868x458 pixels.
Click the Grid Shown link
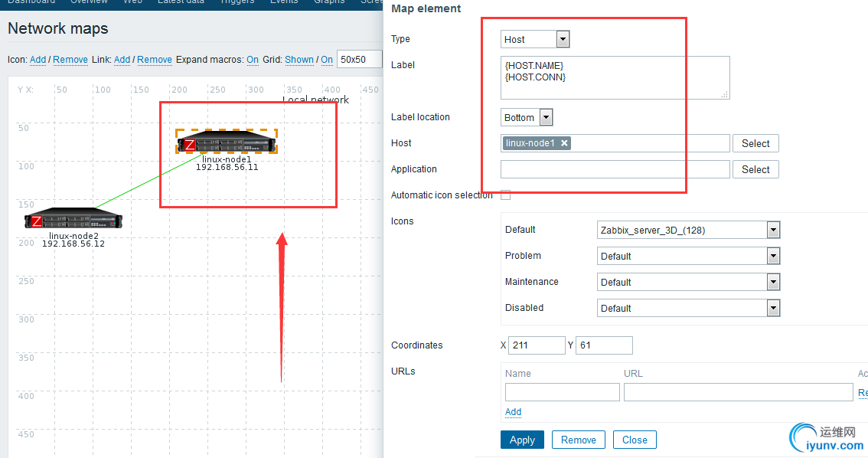299,59
